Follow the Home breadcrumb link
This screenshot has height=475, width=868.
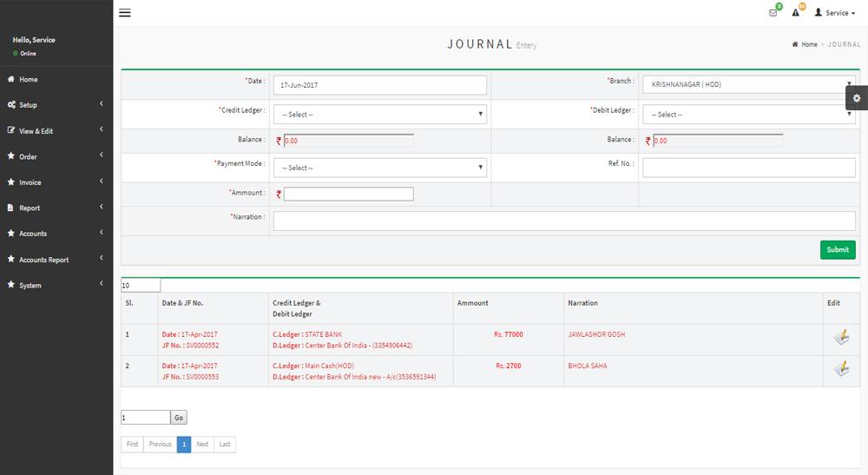click(809, 44)
